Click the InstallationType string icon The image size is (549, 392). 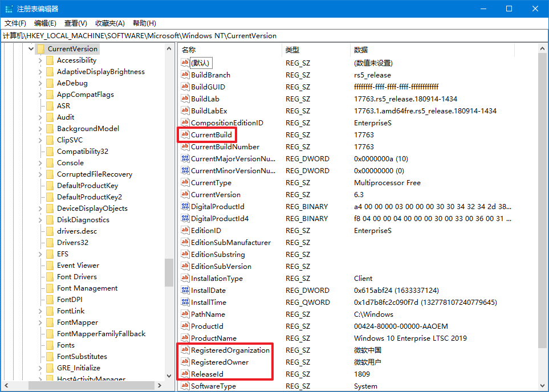point(185,278)
